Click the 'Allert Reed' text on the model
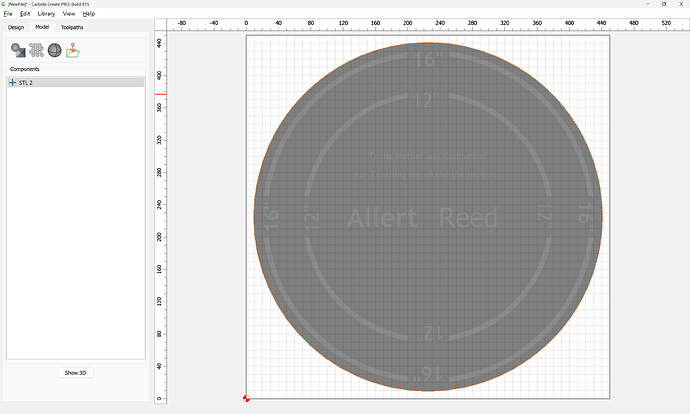The image size is (690, 414). pyautogui.click(x=422, y=217)
